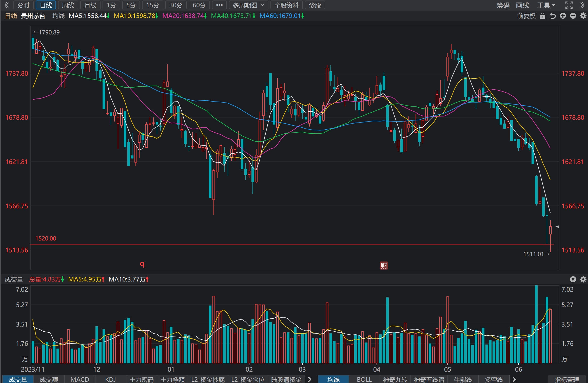Select the 周线 weekly period
This screenshot has width=588, height=383.
click(68, 5)
